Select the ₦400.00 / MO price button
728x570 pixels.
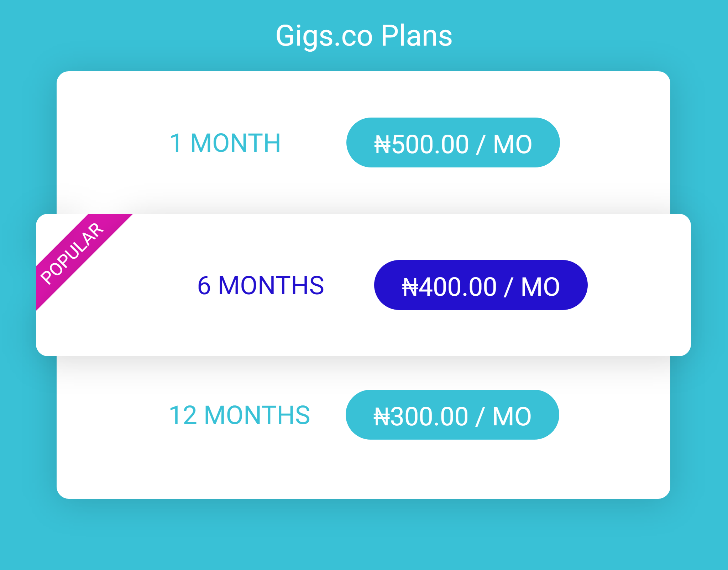coord(481,285)
